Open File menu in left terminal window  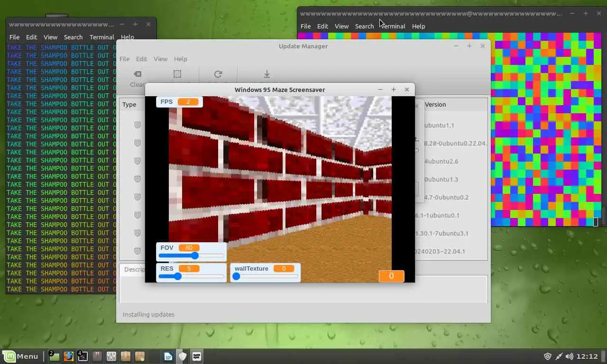[x=14, y=37]
